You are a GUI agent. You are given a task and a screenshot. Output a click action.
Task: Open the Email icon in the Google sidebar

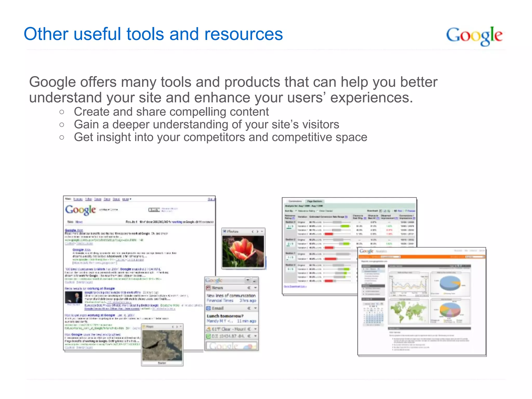[208, 308]
